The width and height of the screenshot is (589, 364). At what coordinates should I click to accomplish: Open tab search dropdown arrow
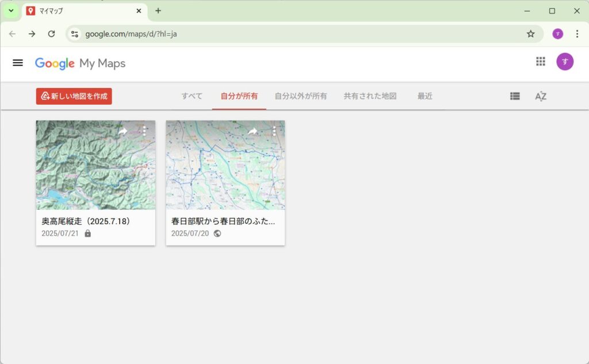point(12,10)
